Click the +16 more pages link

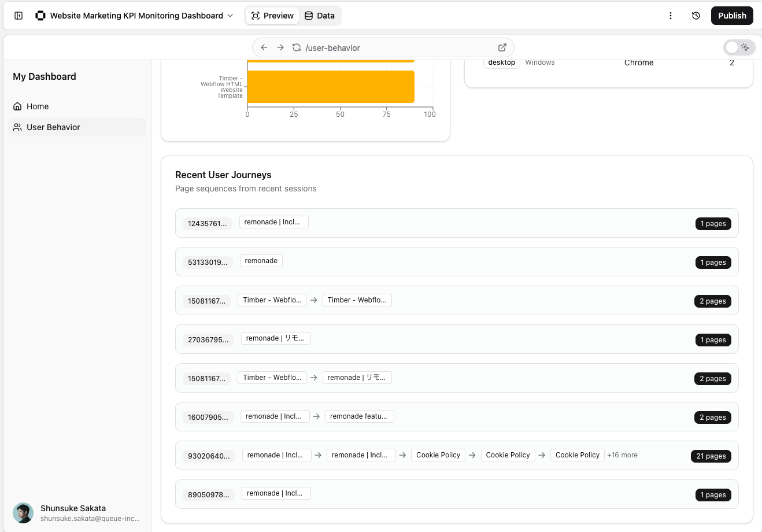(622, 455)
